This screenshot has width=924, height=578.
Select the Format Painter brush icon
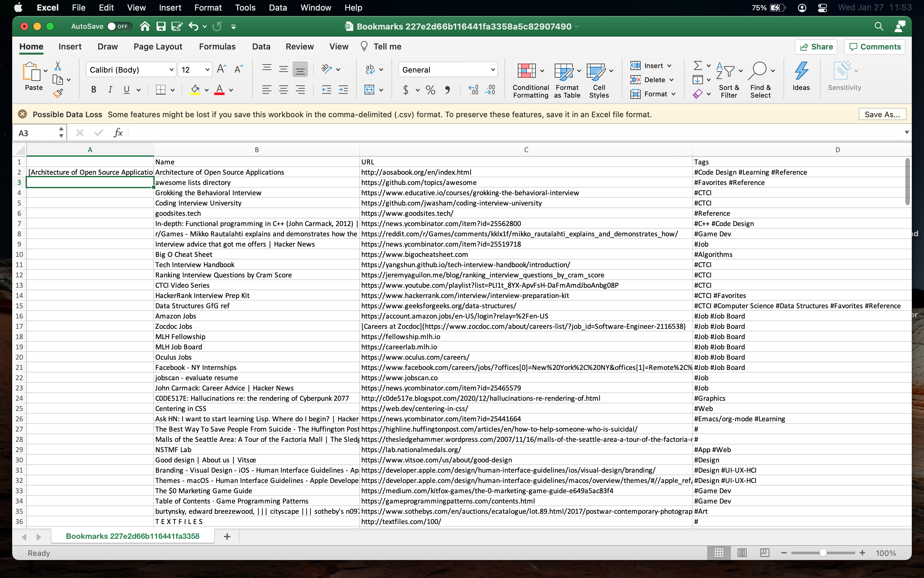(58, 93)
